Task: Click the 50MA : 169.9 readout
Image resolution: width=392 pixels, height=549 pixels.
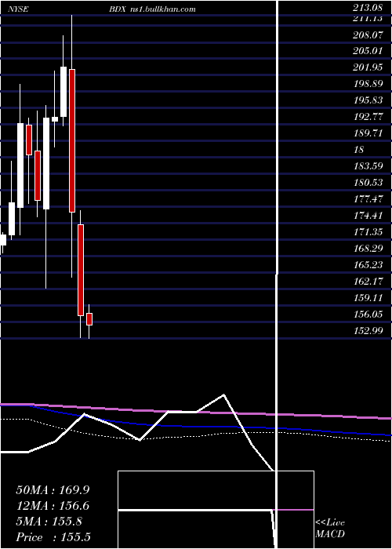Action: [53, 490]
